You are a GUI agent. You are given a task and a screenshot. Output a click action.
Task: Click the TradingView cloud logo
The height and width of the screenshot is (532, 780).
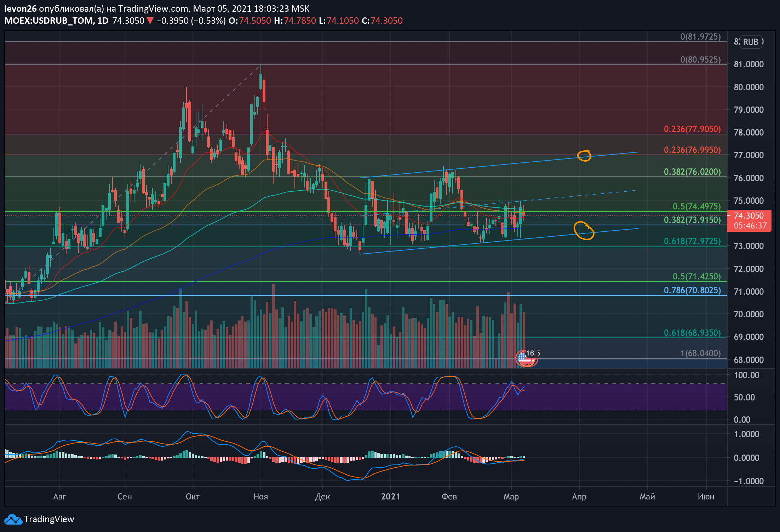(13, 519)
